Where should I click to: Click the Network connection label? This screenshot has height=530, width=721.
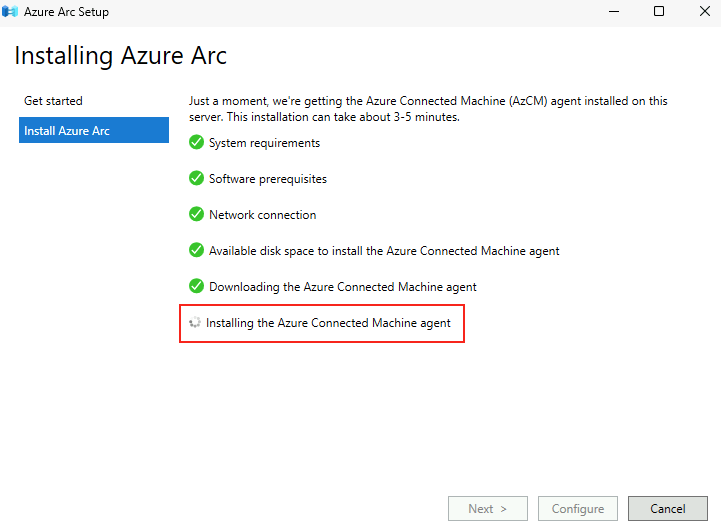pos(263,215)
